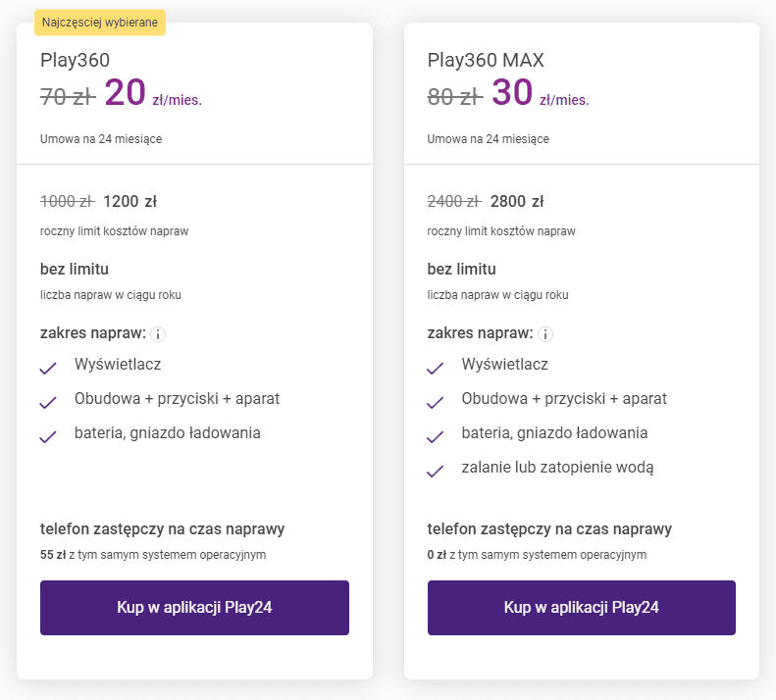The height and width of the screenshot is (700, 776).
Task: Click checkmark beside zalanie lub zatopienie wodą
Action: tap(436, 472)
